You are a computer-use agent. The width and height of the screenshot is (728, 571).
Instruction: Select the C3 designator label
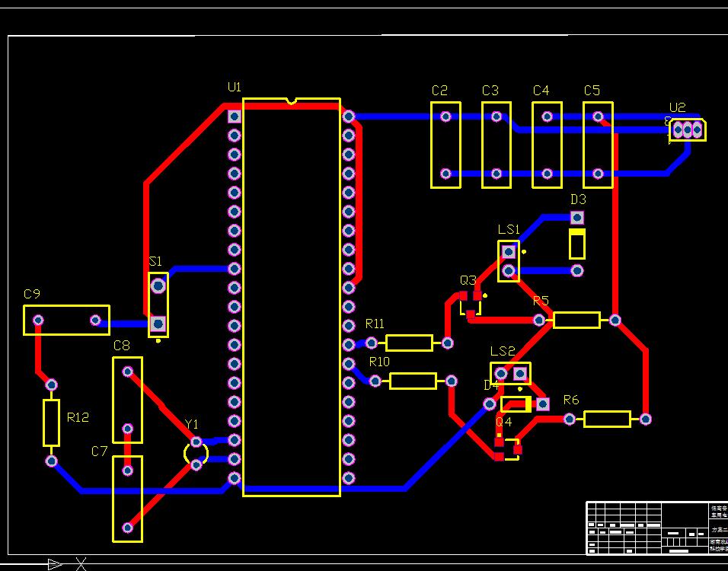click(490, 91)
